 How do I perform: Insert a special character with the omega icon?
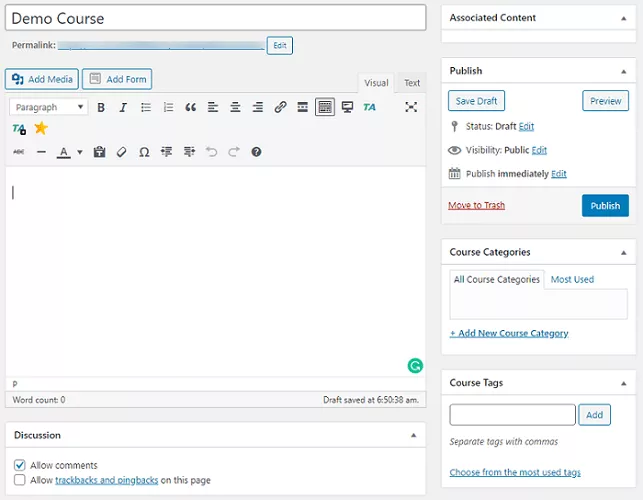pos(144,152)
